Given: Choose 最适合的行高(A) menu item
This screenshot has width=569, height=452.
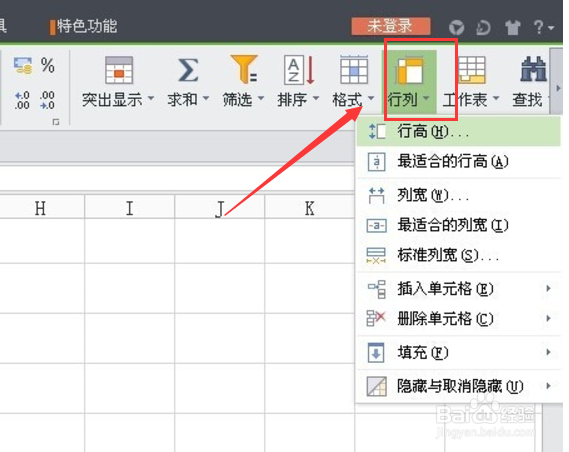Looking at the screenshot, I should point(459,162).
